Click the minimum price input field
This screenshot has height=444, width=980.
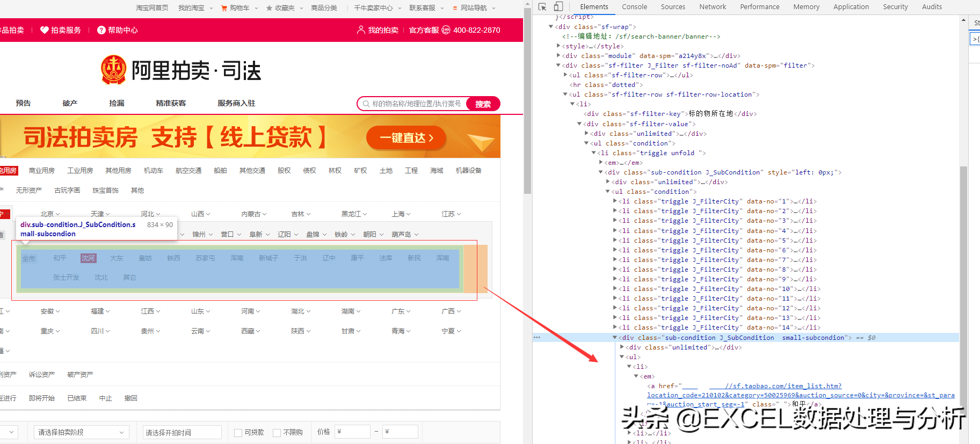[352, 432]
